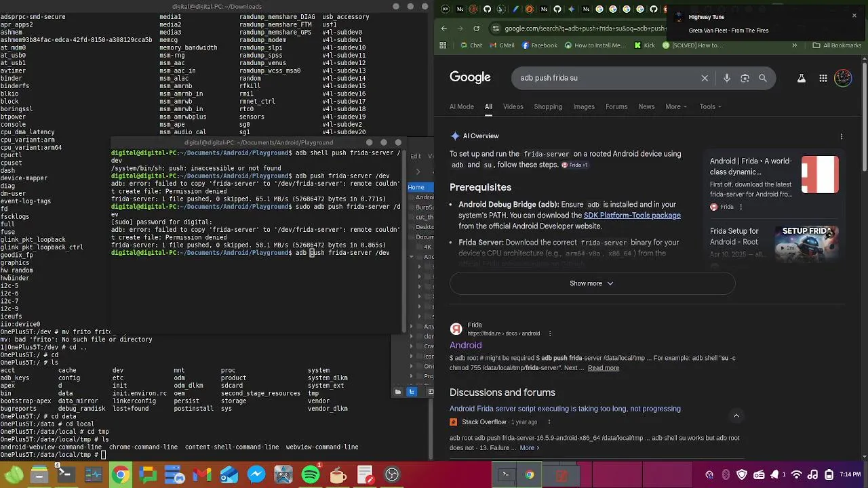This screenshot has height=488, width=868.
Task: Open the Kick bookmark
Action: 644,45
